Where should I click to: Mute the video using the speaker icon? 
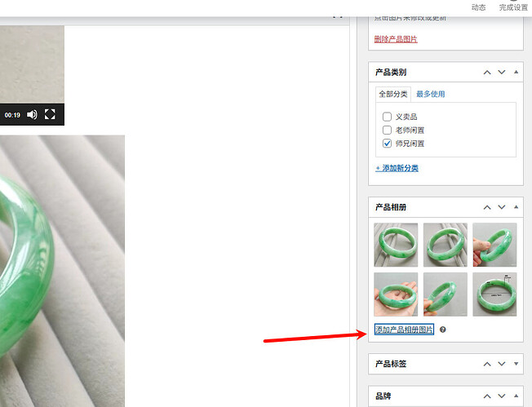[x=33, y=115]
